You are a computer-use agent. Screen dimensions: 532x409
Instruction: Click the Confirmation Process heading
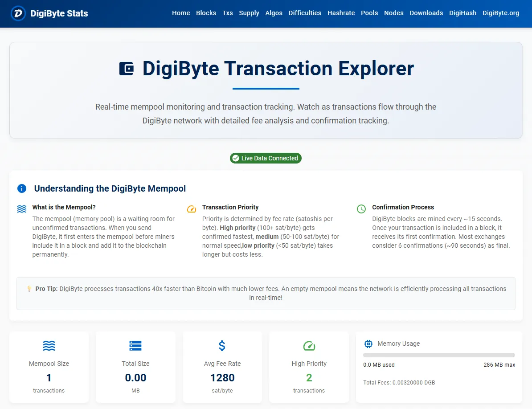pos(403,207)
